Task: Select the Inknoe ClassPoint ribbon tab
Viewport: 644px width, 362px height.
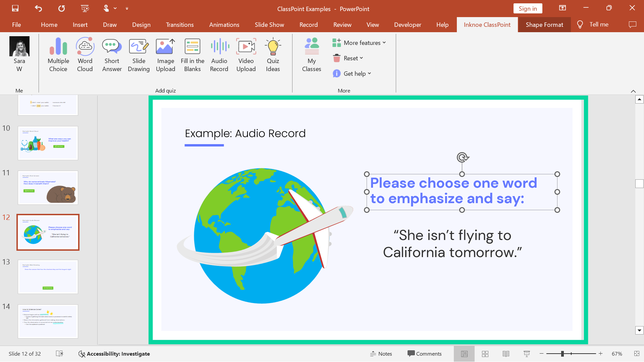Action: [x=487, y=24]
